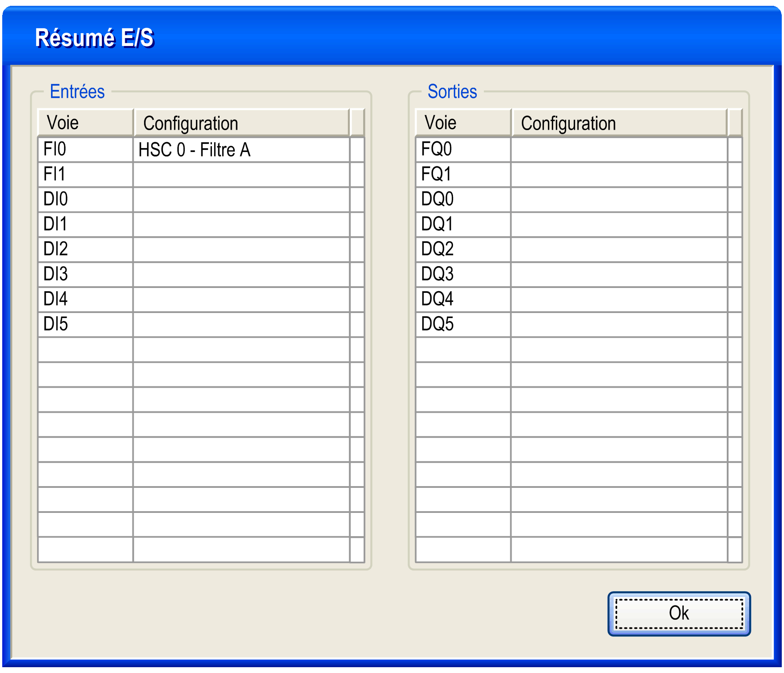Screen dimensions: 784x673
Task: Select the FI0 input channel row
Action: point(85,149)
